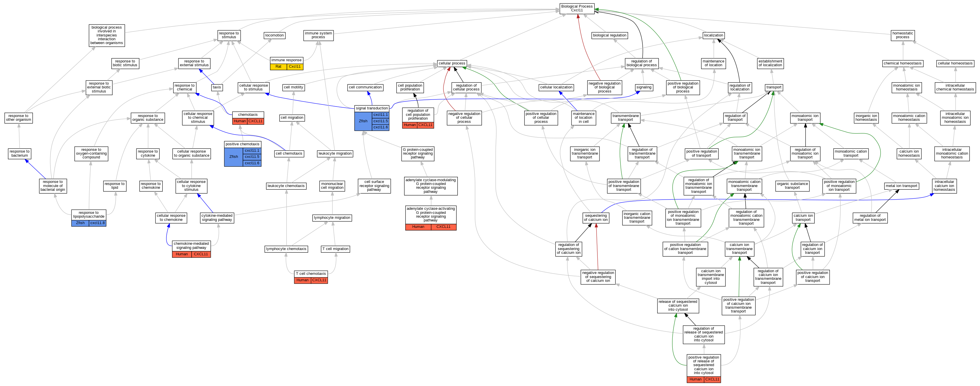Click the 'response to bacterium' node
Viewport: 980px width, 386px height.
(x=20, y=154)
